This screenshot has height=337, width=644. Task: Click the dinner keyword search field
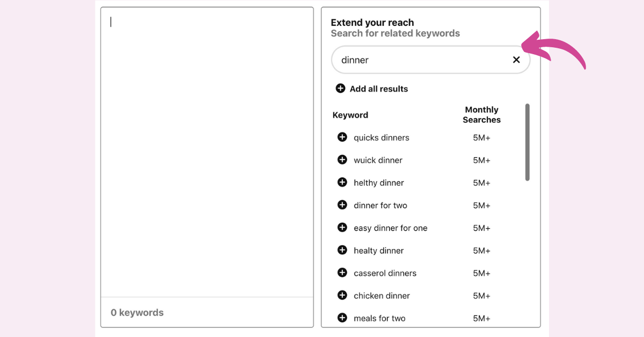(x=430, y=60)
